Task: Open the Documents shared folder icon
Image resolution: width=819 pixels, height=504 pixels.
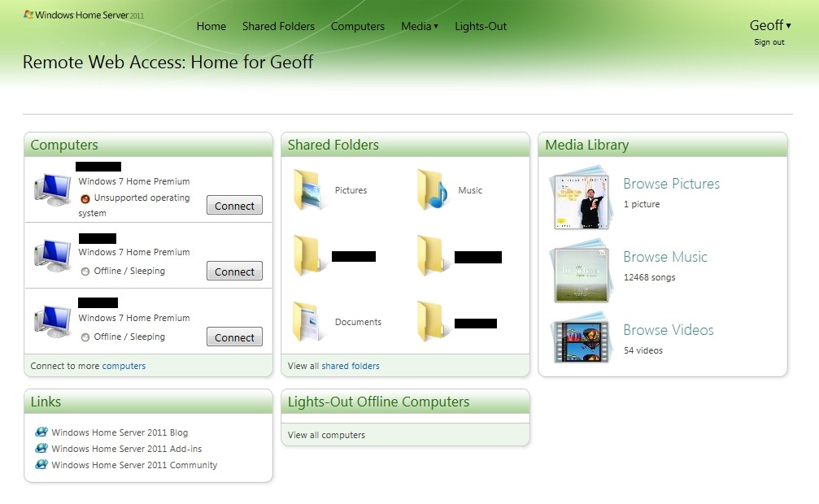Action: pyautogui.click(x=308, y=322)
